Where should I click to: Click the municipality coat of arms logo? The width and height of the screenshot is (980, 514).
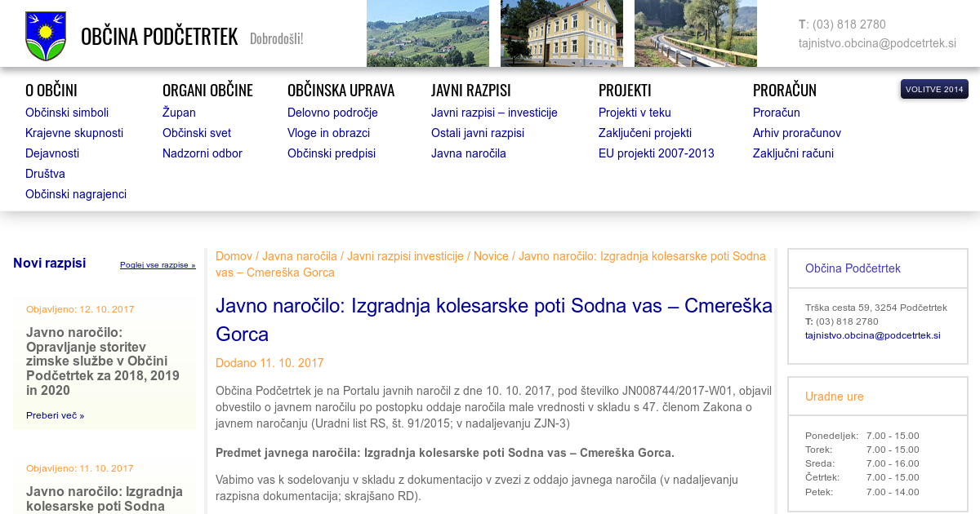46,36
